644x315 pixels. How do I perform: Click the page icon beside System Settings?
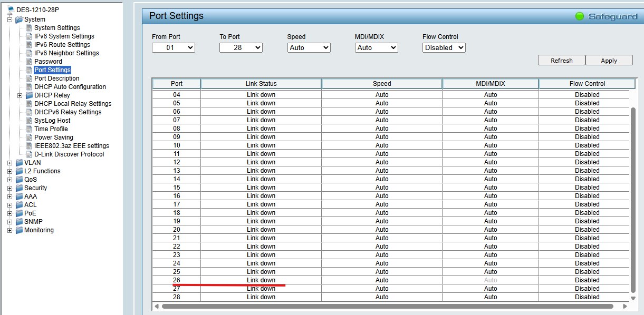point(30,28)
